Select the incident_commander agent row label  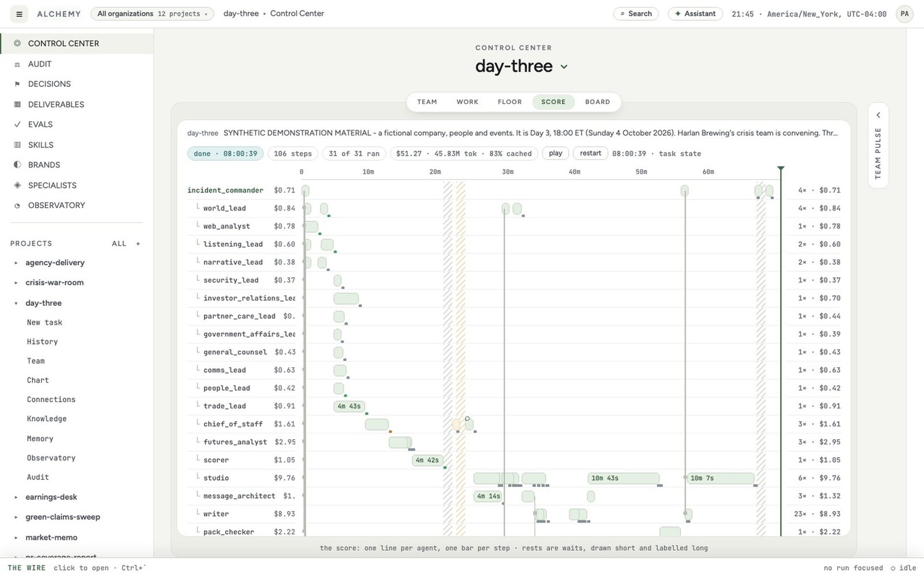225,191
